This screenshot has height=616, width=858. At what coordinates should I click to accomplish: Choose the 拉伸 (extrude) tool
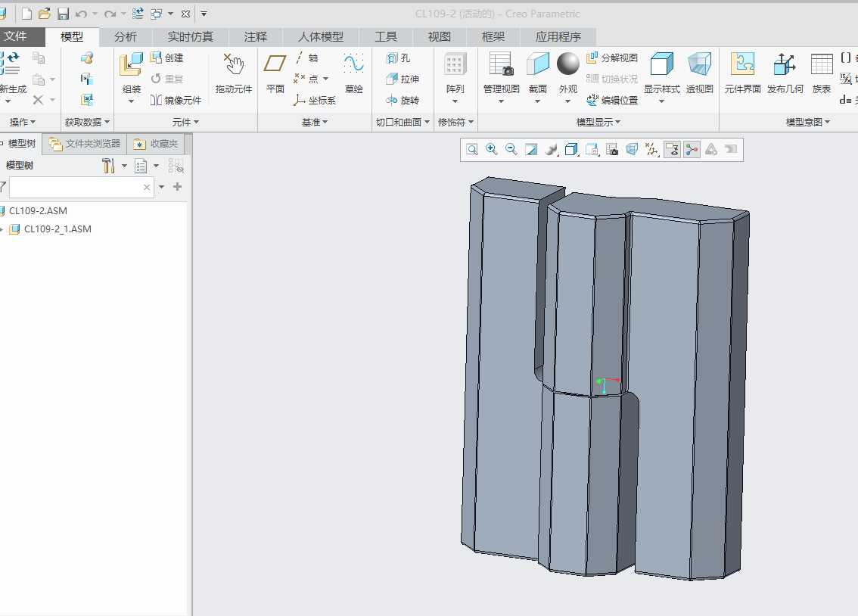(x=403, y=79)
